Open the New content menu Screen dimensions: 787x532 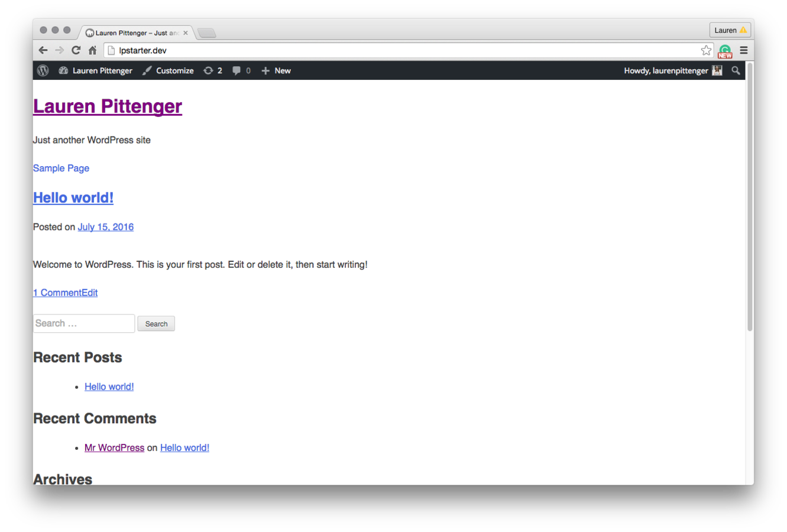pos(276,70)
